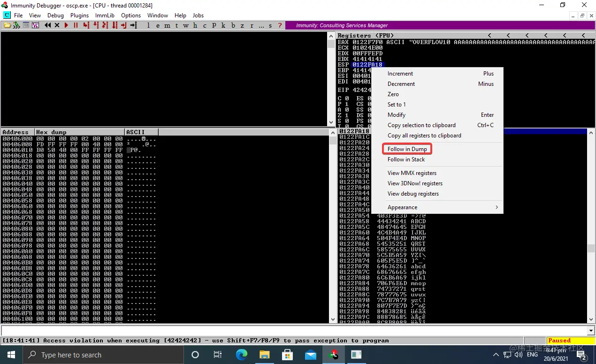Viewport: 596px width, 364px height.
Task: Click the Step over toolbar icon
Action: (x=96, y=25)
